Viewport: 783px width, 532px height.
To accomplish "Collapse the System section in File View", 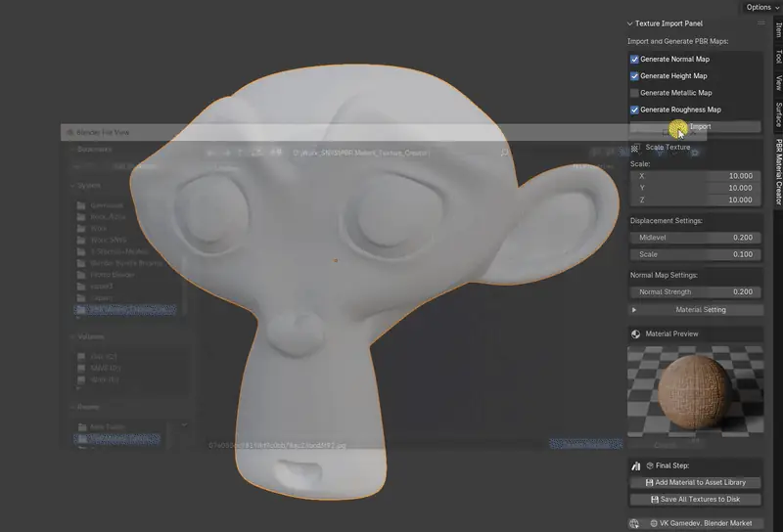I will pos(72,186).
